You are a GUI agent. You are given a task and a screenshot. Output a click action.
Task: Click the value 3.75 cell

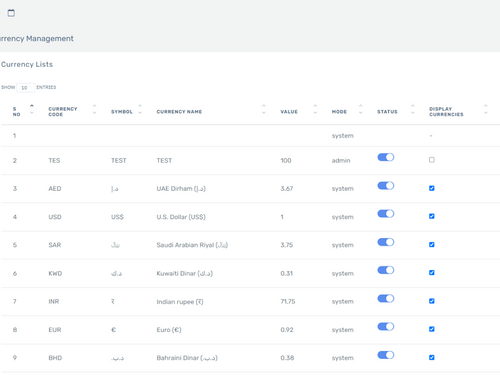287,245
